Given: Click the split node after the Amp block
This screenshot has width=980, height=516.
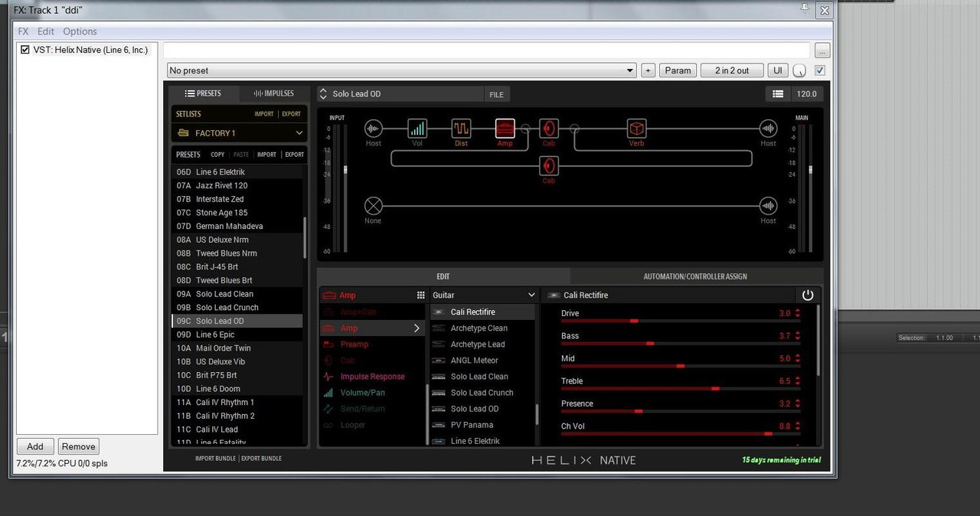Looking at the screenshot, I should [x=526, y=129].
